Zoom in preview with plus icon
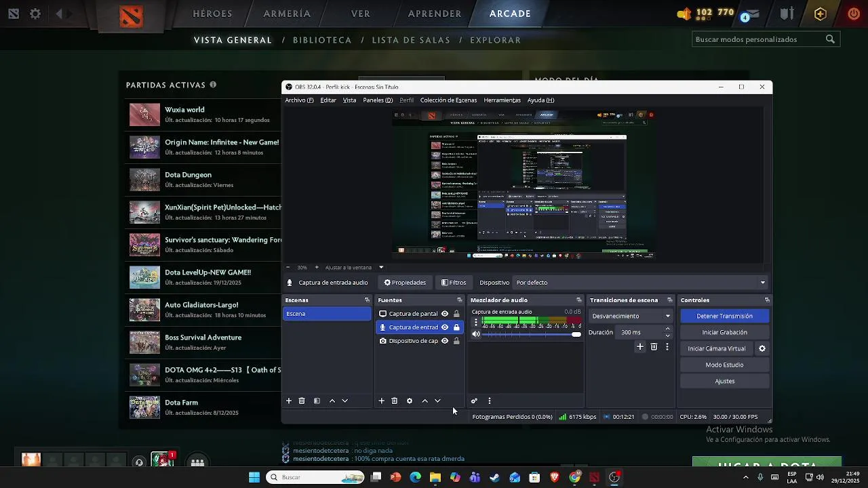This screenshot has height=488, width=868. pyautogui.click(x=317, y=267)
